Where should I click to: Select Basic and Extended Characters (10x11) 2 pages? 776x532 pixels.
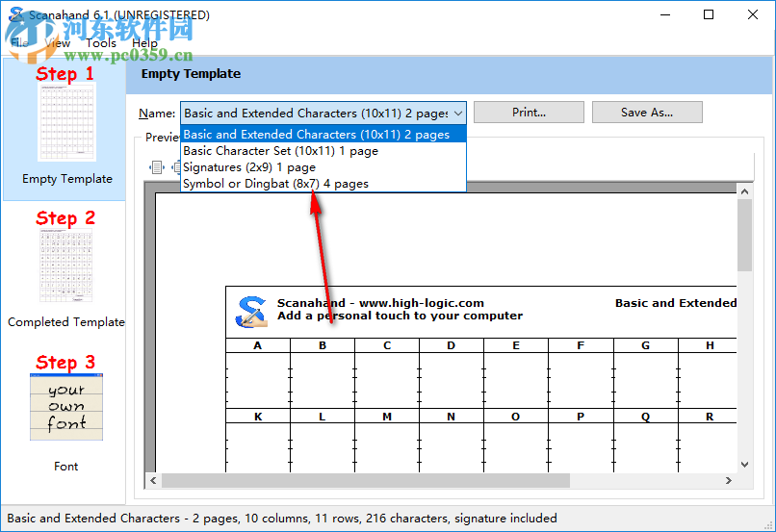pyautogui.click(x=323, y=135)
